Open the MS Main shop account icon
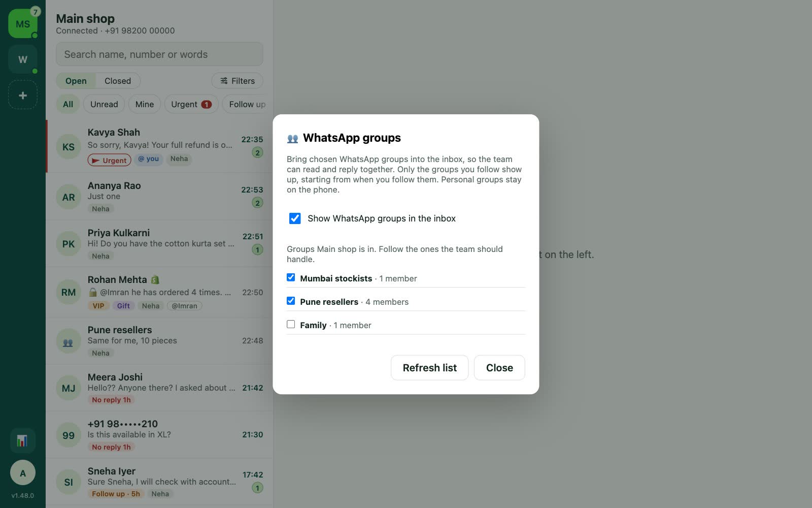Viewport: 812px width, 508px height. coord(23,24)
